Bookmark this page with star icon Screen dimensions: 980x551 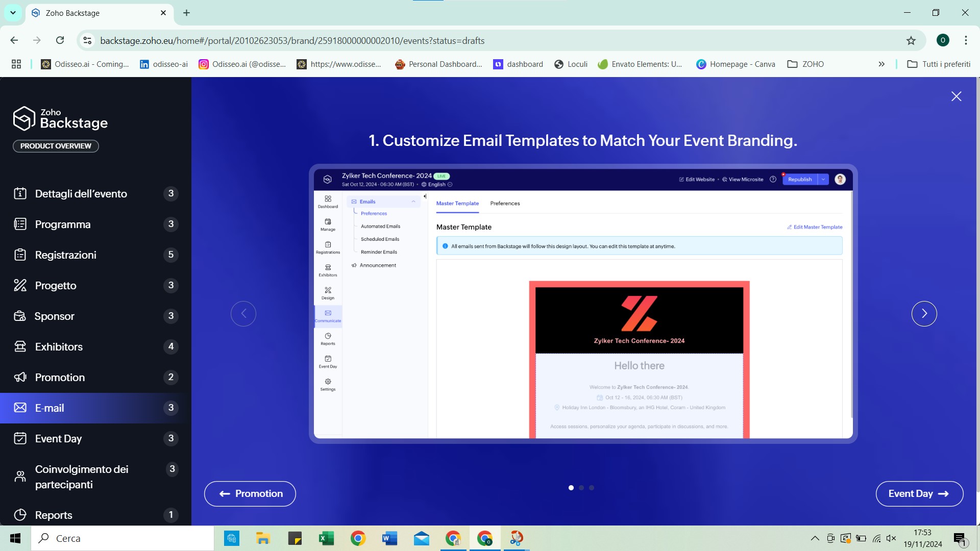[911, 40]
